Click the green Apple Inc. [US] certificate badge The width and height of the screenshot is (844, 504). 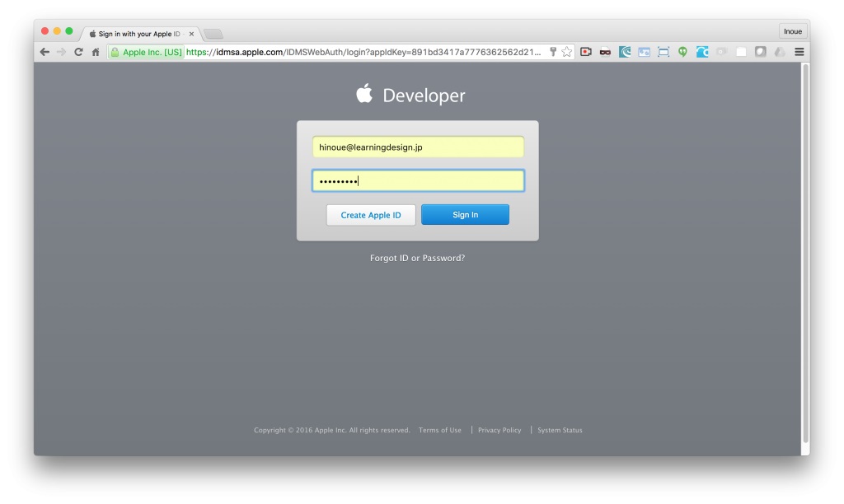(x=146, y=52)
